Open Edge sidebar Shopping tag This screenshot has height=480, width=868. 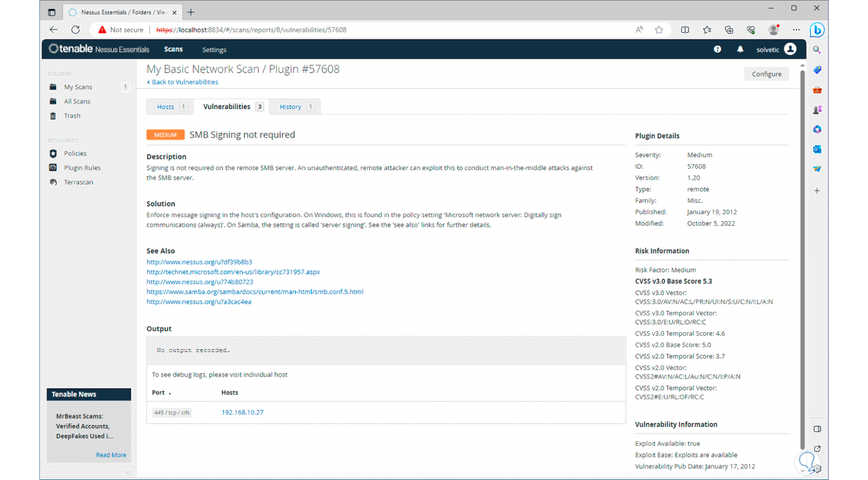coord(817,70)
